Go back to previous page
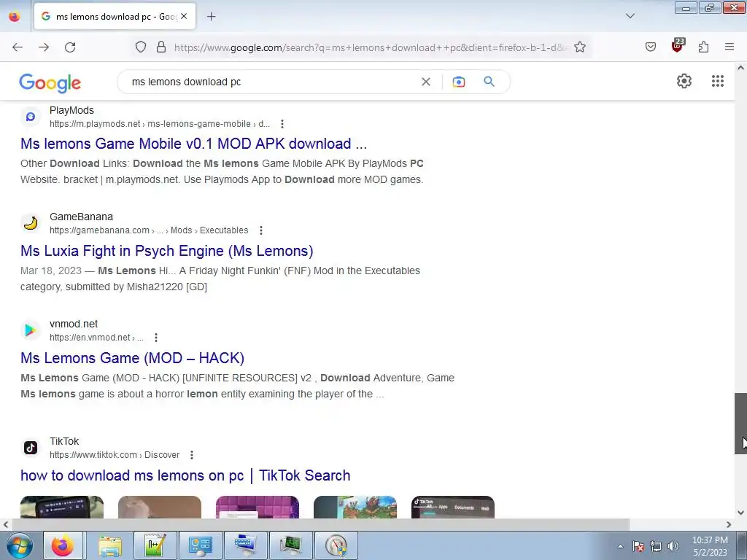Screen dimensions: 747x560 pyautogui.click(x=18, y=47)
